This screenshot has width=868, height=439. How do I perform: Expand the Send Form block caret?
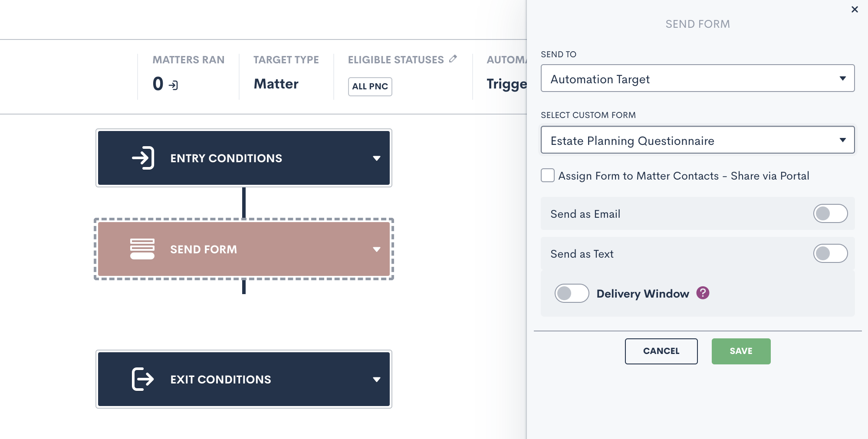[x=376, y=249]
